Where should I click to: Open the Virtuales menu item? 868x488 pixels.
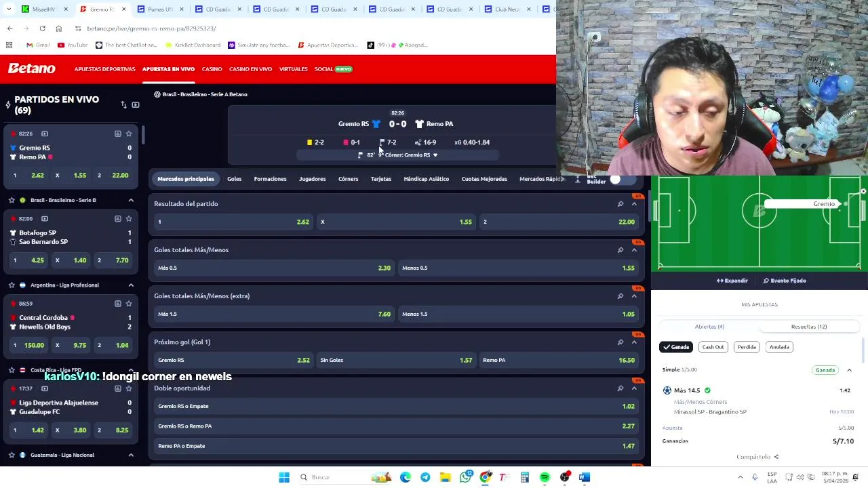(294, 69)
